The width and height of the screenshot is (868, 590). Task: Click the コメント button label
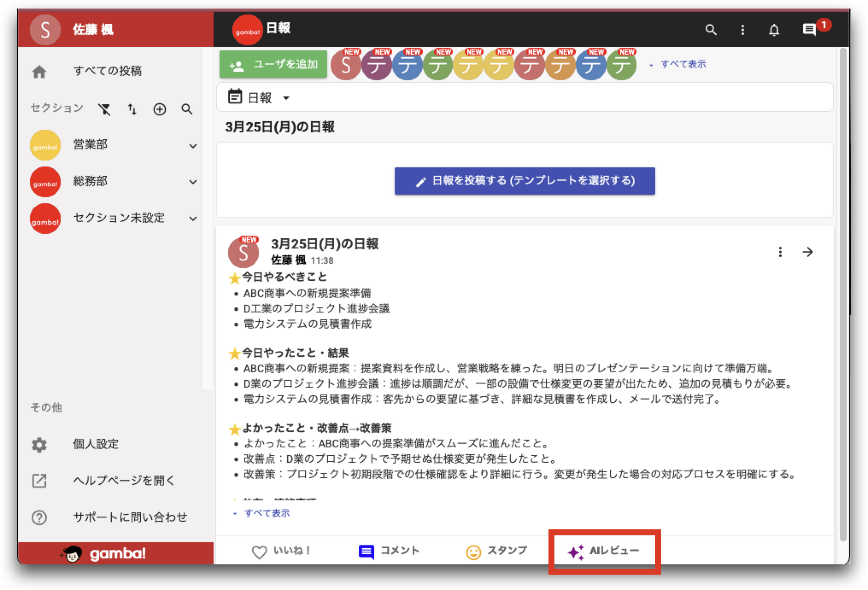400,550
